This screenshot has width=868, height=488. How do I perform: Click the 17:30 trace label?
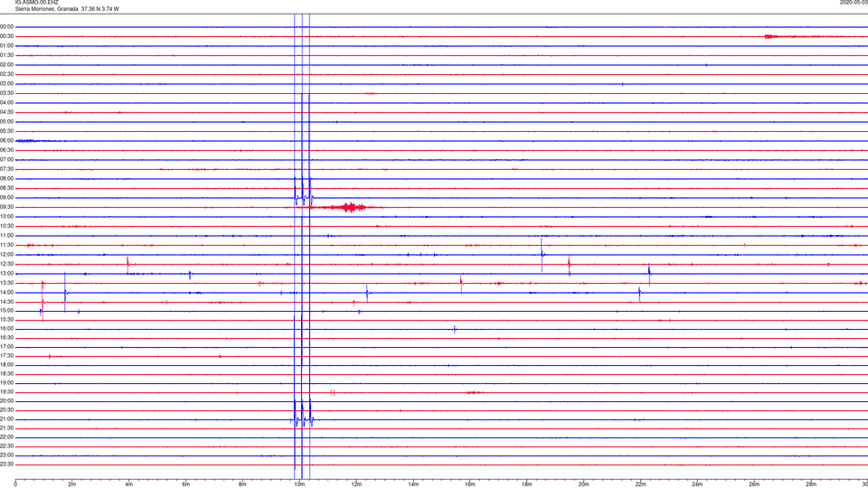coord(7,356)
